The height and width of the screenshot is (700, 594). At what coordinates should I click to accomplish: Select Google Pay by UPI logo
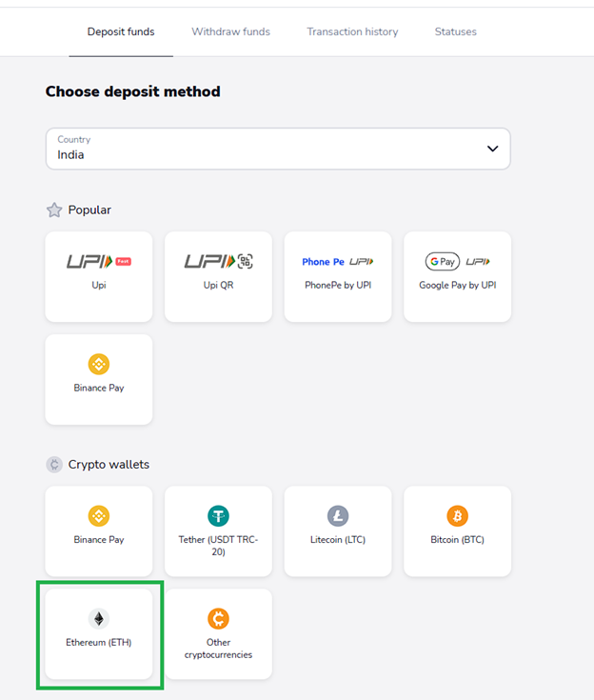[x=458, y=262]
